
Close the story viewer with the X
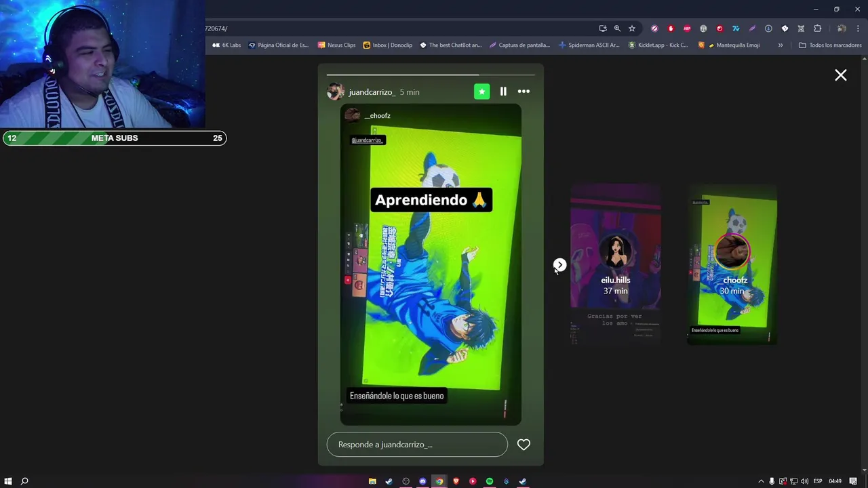(x=840, y=75)
